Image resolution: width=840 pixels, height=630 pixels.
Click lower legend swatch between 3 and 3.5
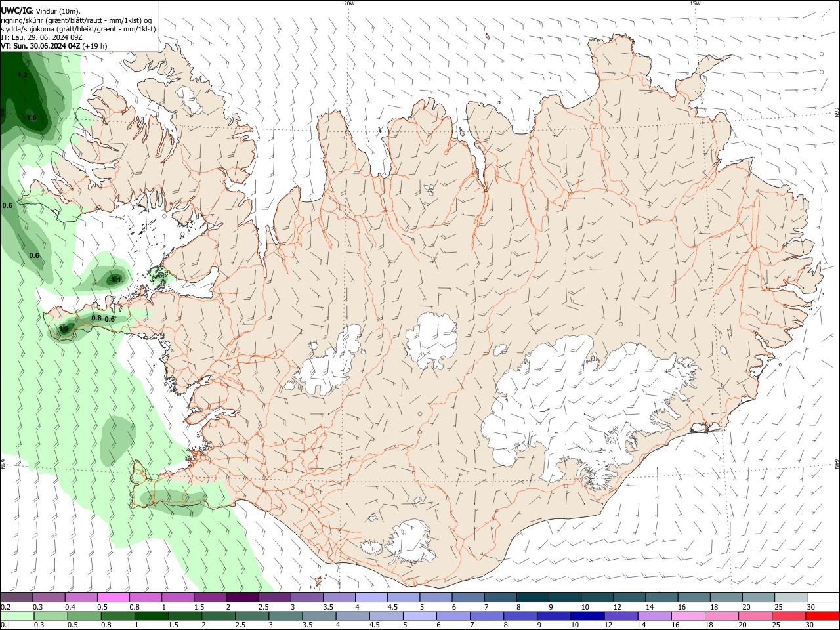coord(285,616)
